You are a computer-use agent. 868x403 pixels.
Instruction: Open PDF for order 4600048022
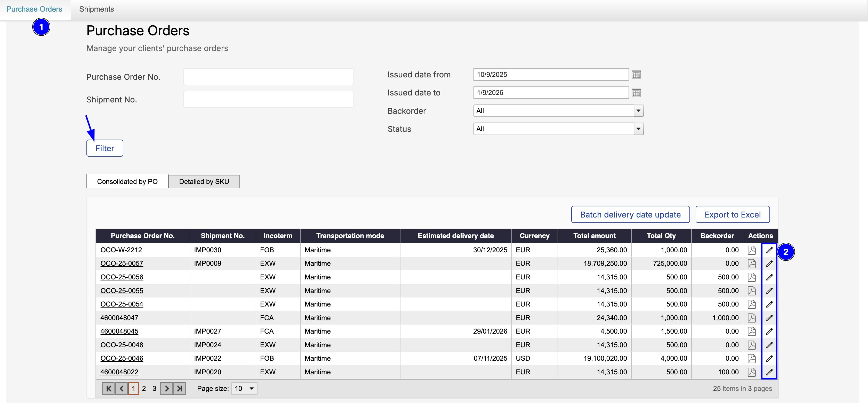click(751, 372)
